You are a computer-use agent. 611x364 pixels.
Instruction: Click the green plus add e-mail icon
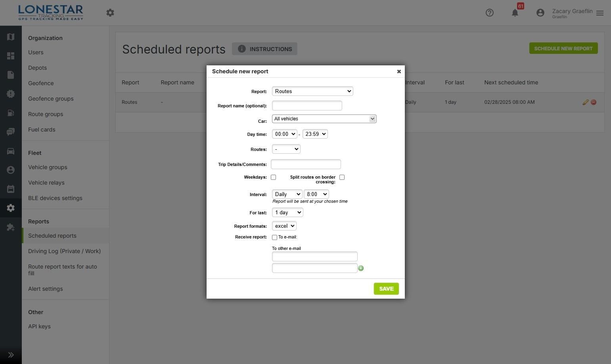tap(361, 268)
